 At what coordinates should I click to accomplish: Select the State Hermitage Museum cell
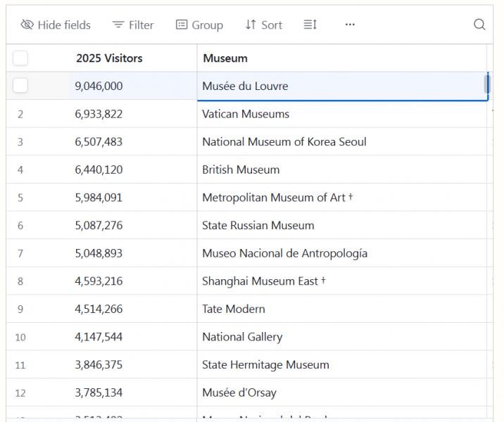pos(265,364)
